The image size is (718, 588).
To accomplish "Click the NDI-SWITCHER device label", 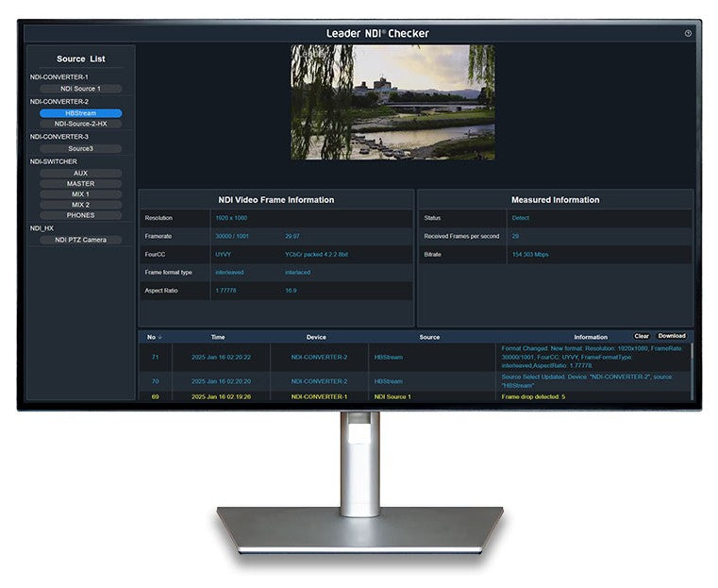I will [54, 161].
